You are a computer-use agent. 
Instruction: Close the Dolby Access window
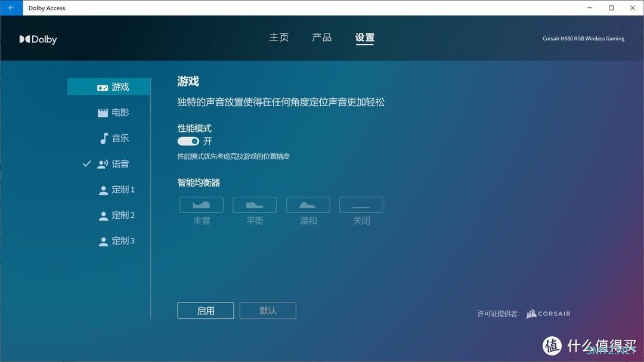[633, 8]
